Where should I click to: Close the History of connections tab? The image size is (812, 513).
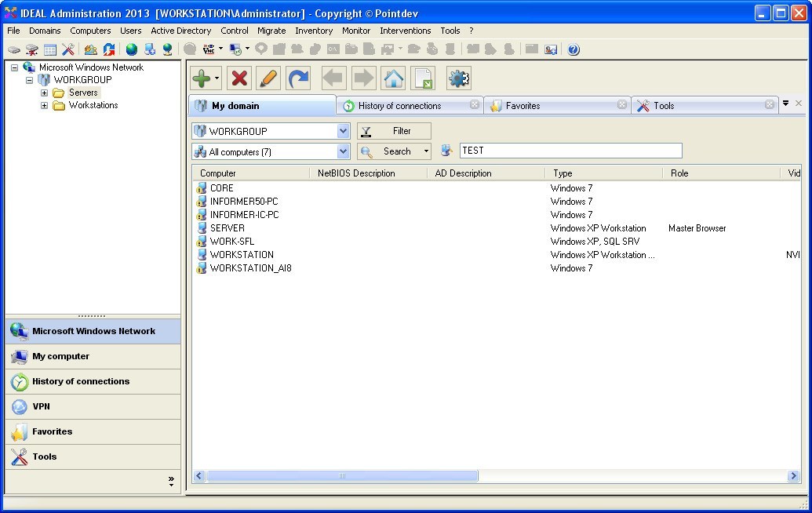coord(475,104)
